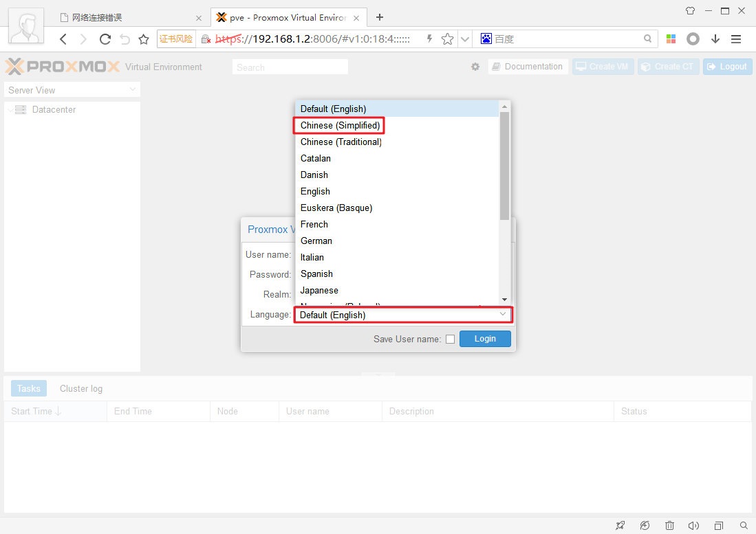756x534 pixels.
Task: Select the Datacenter tree node
Action: [54, 109]
